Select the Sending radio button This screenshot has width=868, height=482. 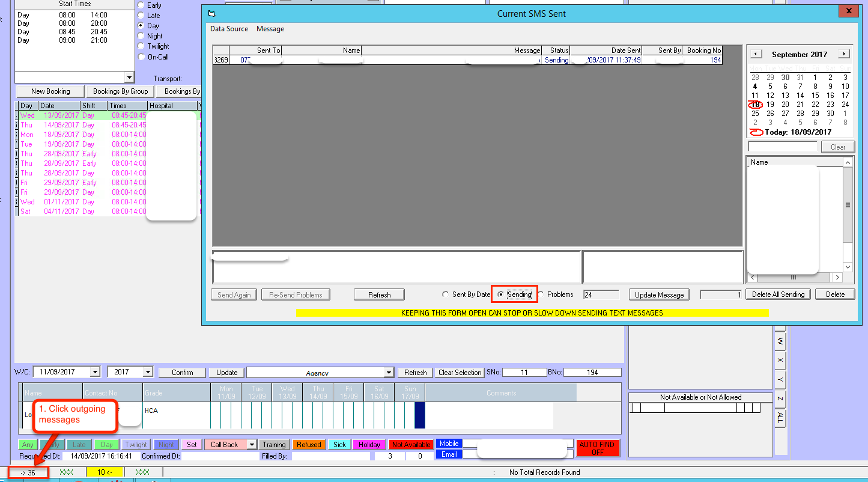coord(500,294)
